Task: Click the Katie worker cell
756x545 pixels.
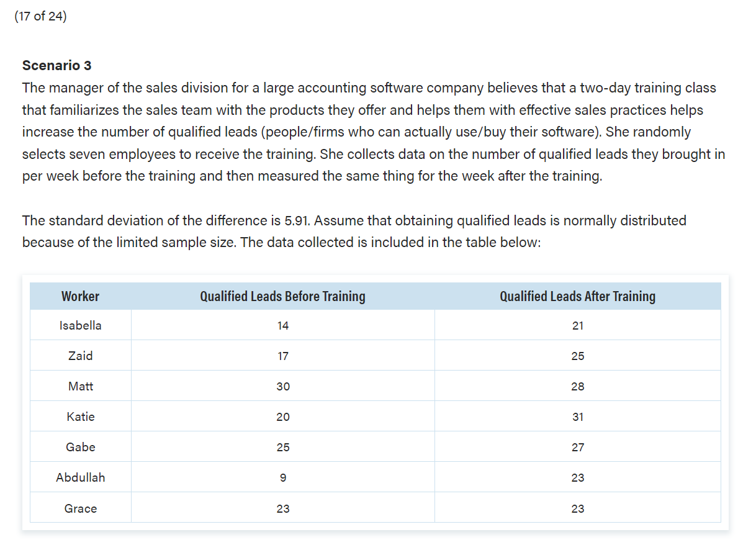Action: 80,417
